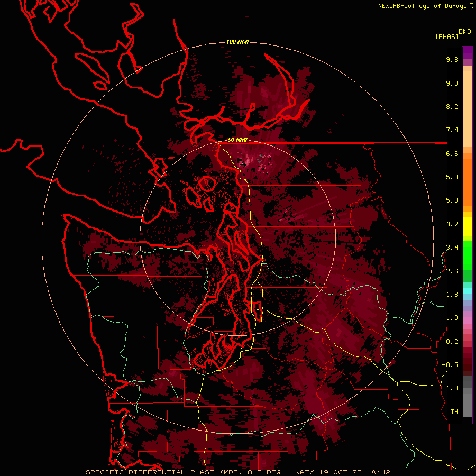Viewport: 476px width, 476px height.
Task: Click the '9.0' value on the color scale
Action: coord(452,83)
